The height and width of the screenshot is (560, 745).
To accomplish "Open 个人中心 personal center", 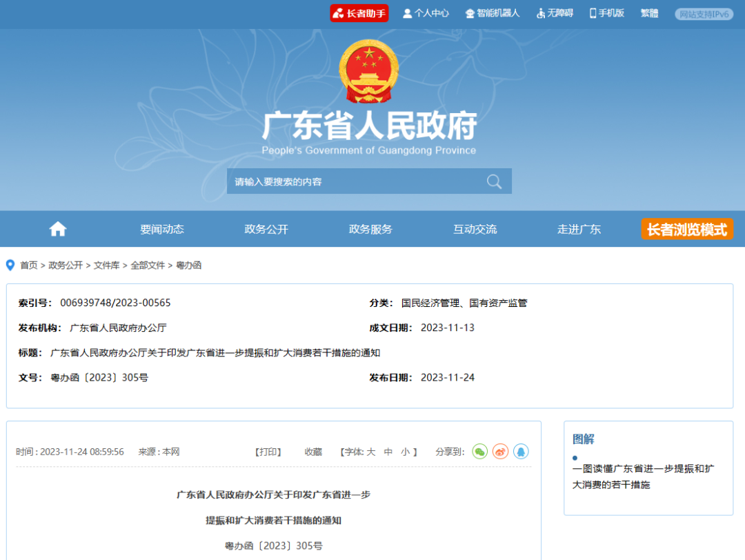I will [x=426, y=12].
